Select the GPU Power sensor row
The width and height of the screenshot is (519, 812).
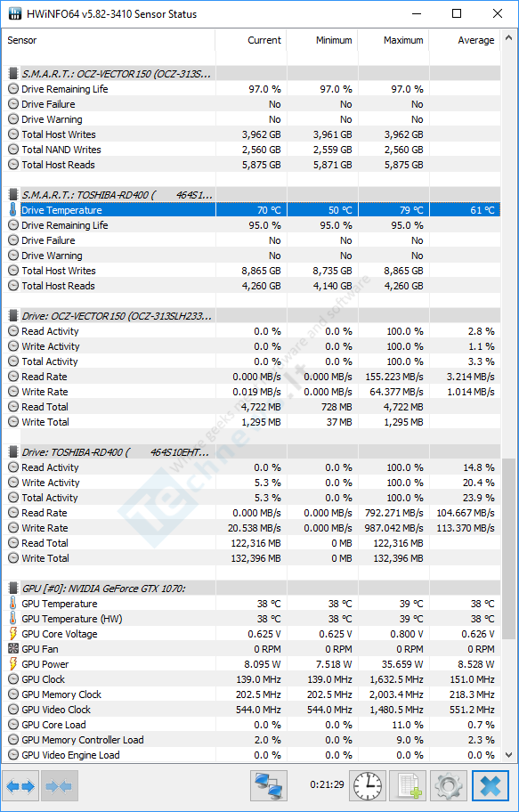tap(251, 664)
